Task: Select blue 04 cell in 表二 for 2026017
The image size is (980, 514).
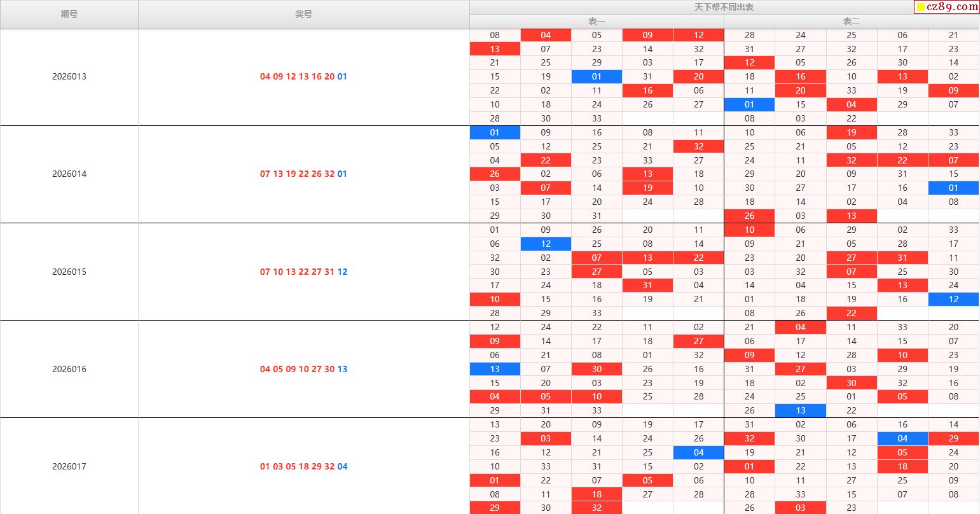Action: tap(902, 438)
